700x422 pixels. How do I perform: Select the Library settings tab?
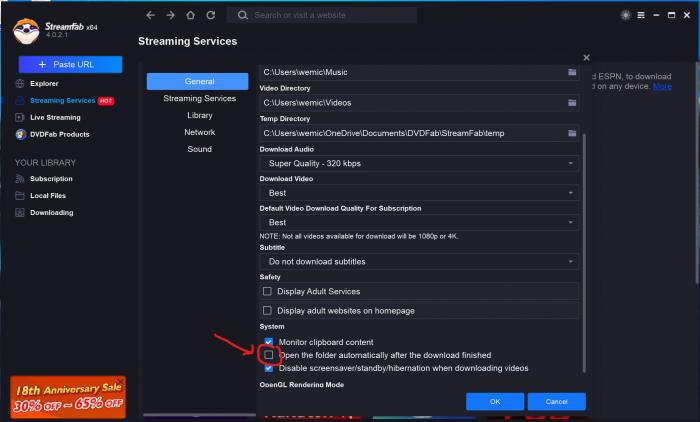tap(200, 115)
